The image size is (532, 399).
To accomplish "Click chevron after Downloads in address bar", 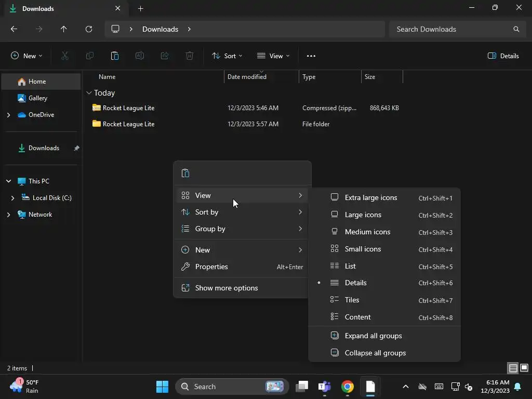I will pos(189,29).
